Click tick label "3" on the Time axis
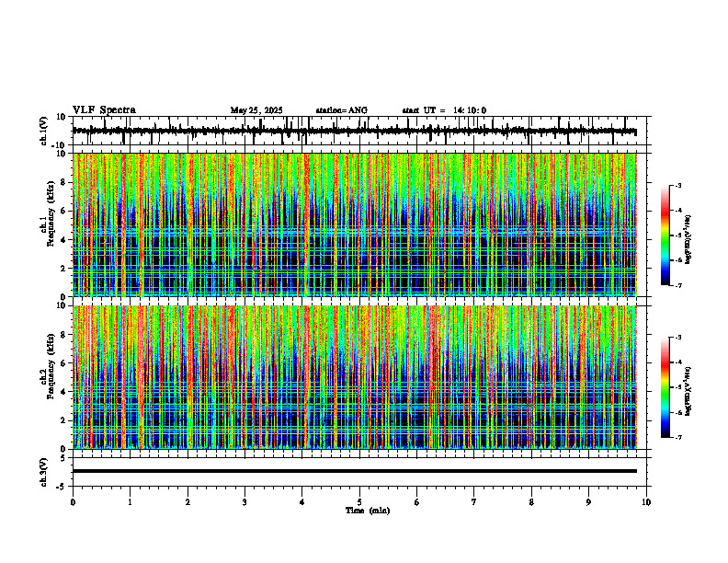 click(x=245, y=502)
